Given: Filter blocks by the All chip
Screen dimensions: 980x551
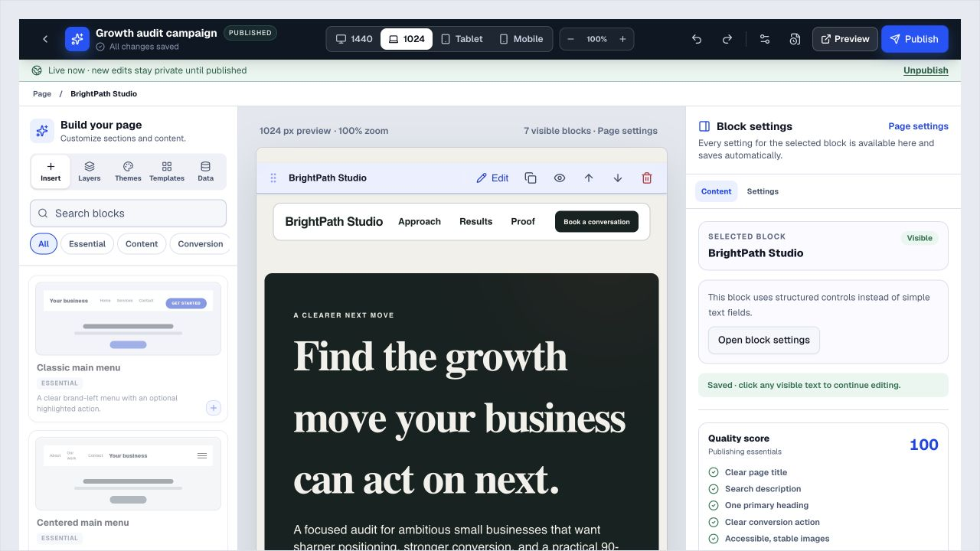Looking at the screenshot, I should point(44,244).
